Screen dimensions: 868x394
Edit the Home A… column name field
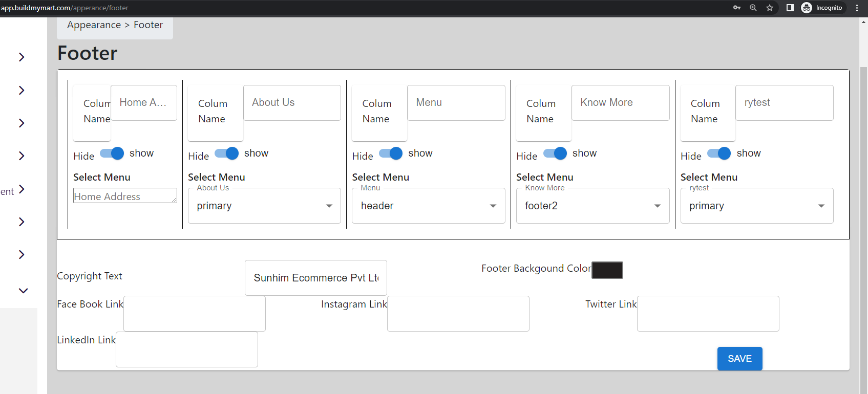tap(144, 103)
